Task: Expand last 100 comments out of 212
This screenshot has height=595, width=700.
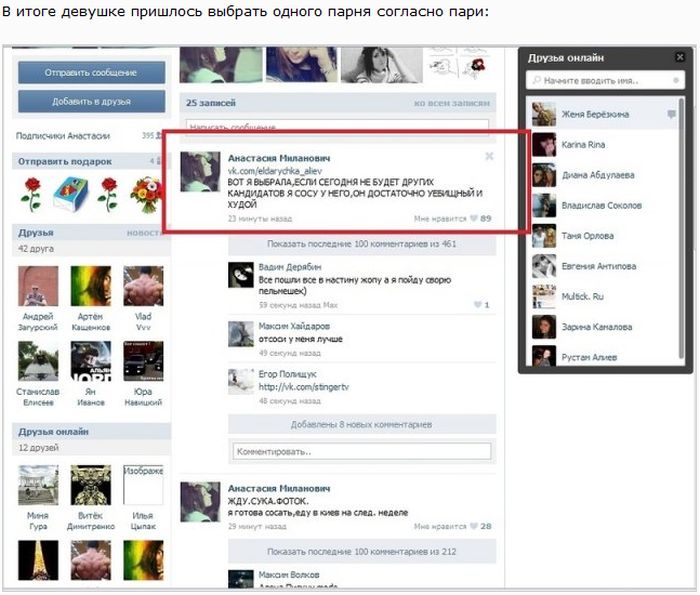Action: pyautogui.click(x=361, y=551)
